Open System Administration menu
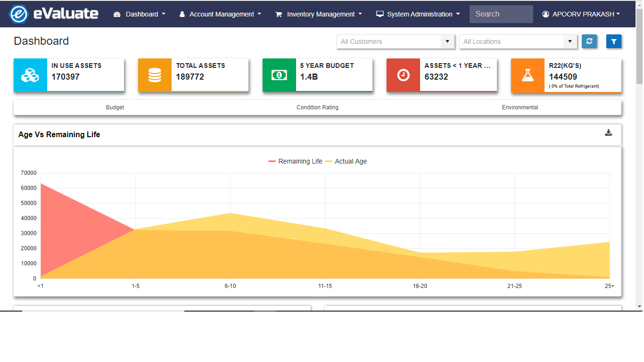 418,14
